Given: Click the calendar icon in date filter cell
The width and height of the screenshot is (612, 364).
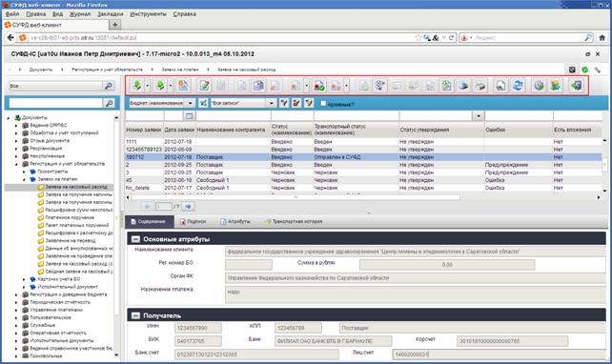Looking at the screenshot, I should (189, 115).
